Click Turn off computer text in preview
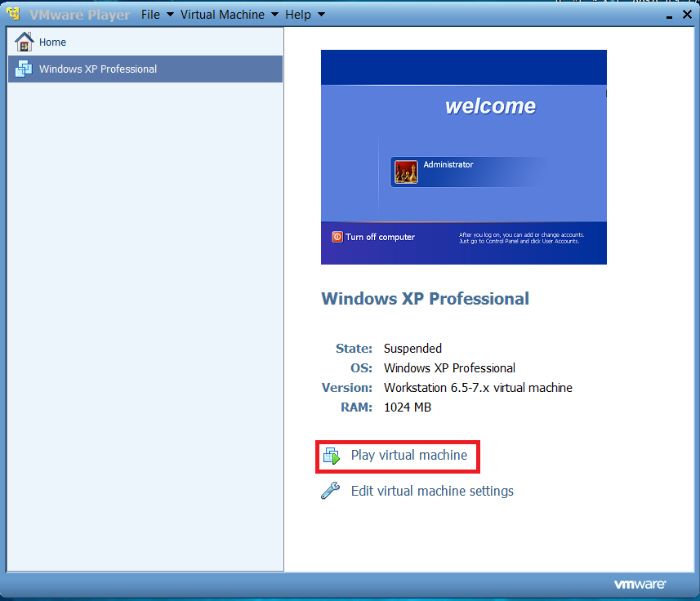Screen dimensions: 700x601 point(380,237)
